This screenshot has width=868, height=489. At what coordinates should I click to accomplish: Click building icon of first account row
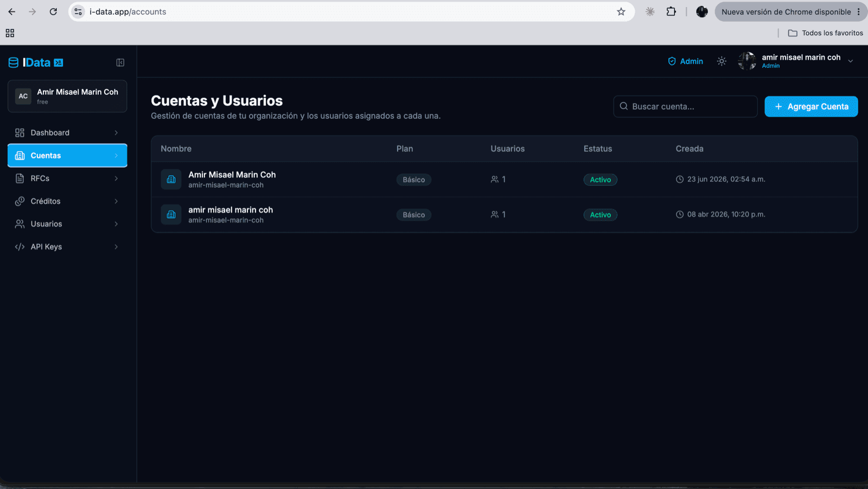[x=171, y=180]
